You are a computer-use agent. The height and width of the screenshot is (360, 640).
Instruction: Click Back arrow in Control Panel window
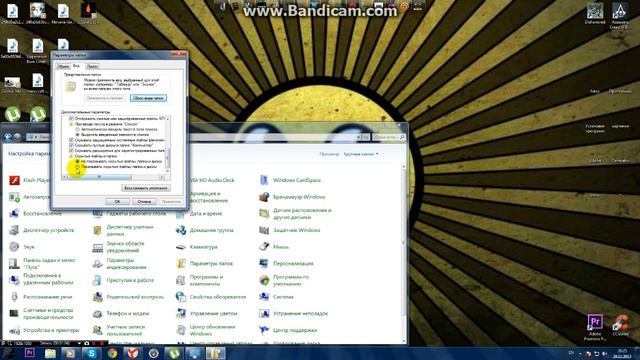coord(8,137)
